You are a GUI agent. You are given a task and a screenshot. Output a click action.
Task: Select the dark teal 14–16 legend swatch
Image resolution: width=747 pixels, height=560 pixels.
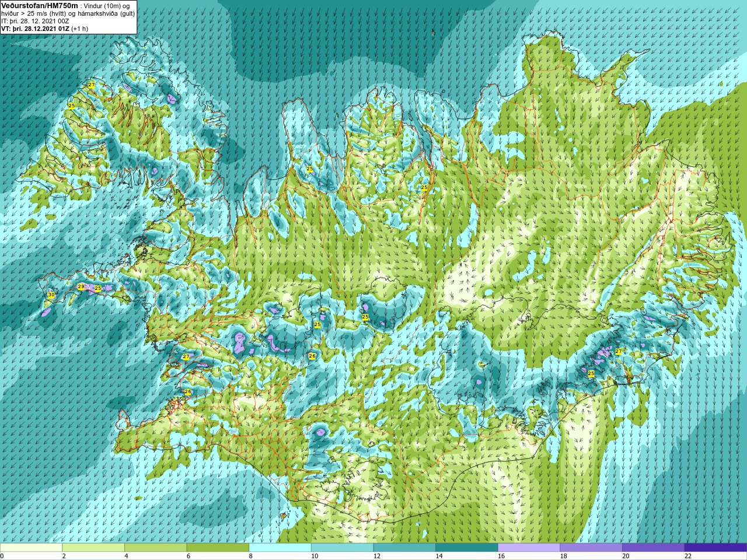click(x=467, y=548)
